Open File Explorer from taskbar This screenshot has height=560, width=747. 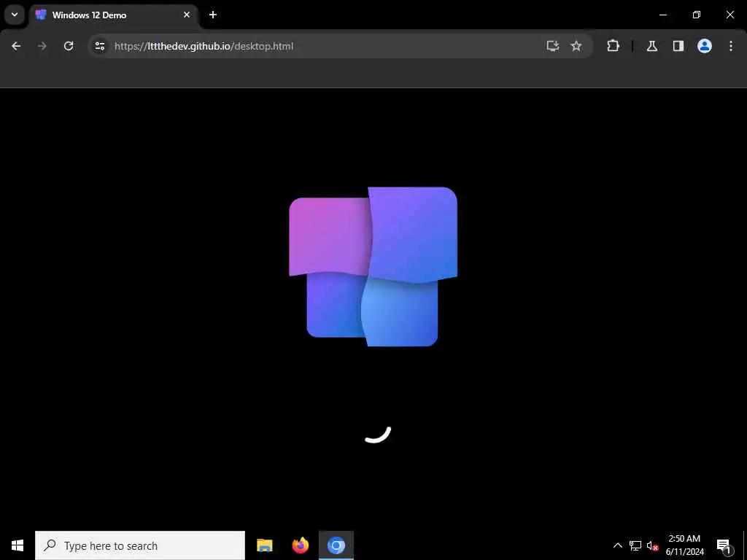(x=264, y=545)
